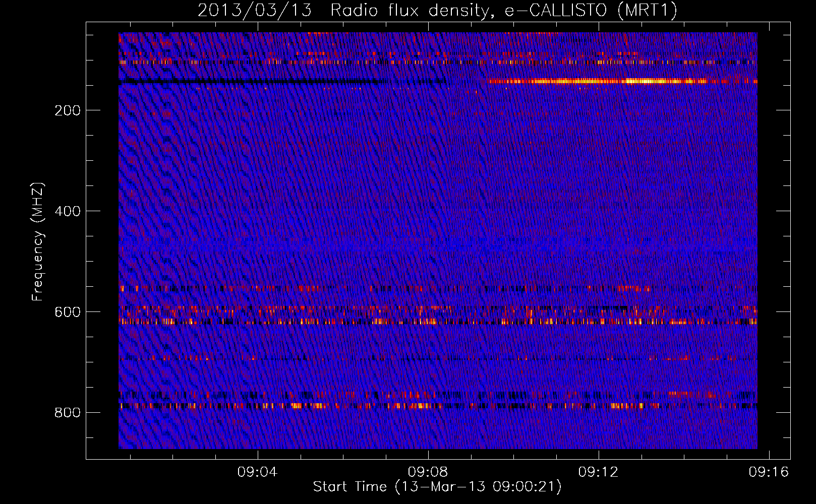Screen dimensions: 816x504
Task: Click the 800 frequency tick label
Action: pyautogui.click(x=68, y=413)
